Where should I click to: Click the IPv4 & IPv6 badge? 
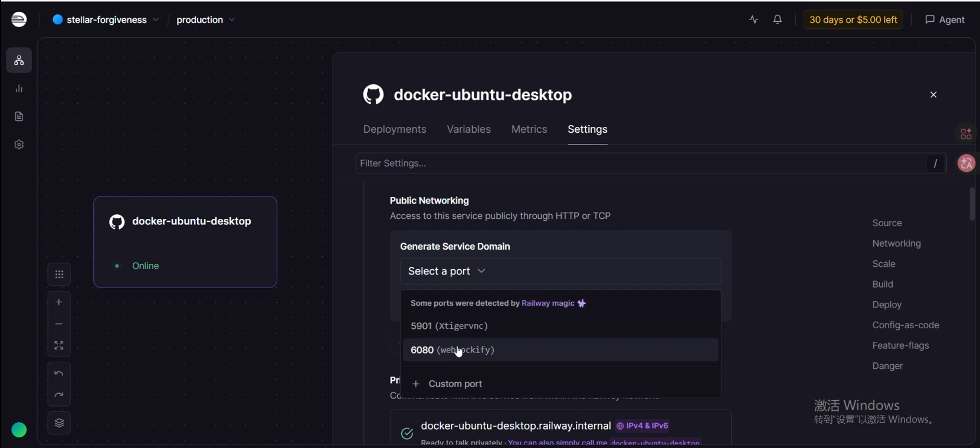pyautogui.click(x=643, y=426)
